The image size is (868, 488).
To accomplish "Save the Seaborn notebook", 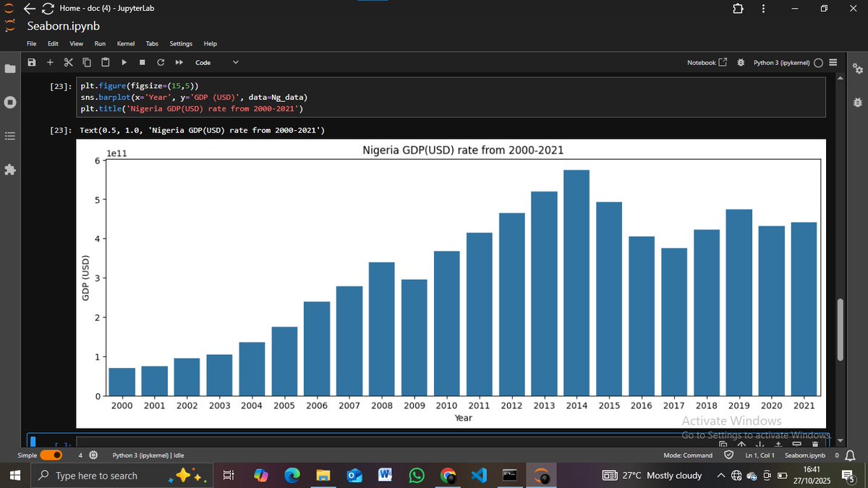I will pos(32,62).
